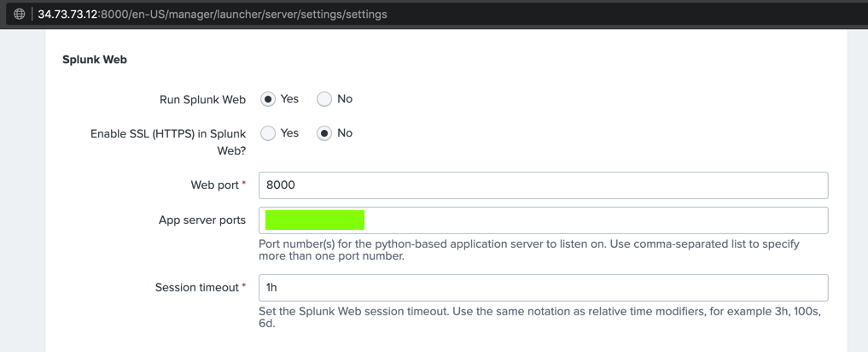This screenshot has width=868, height=352.
Task: Focus the Session timeout field showing 1h
Action: (x=543, y=288)
